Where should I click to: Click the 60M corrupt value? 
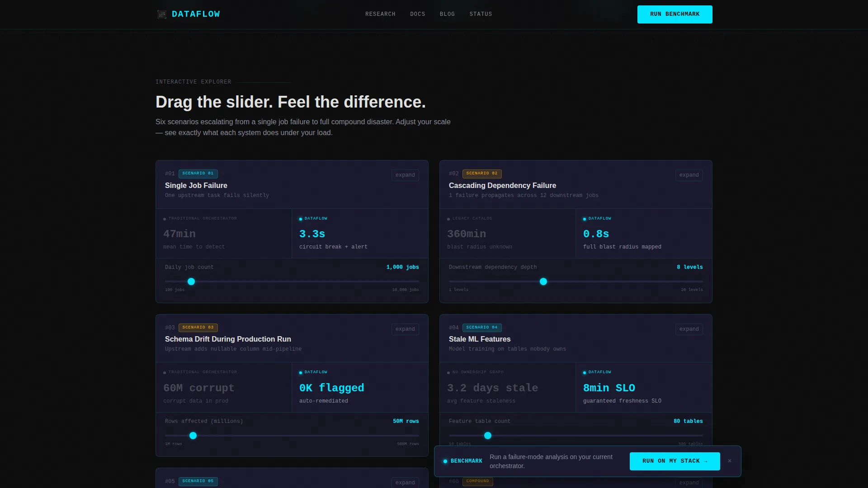(199, 388)
